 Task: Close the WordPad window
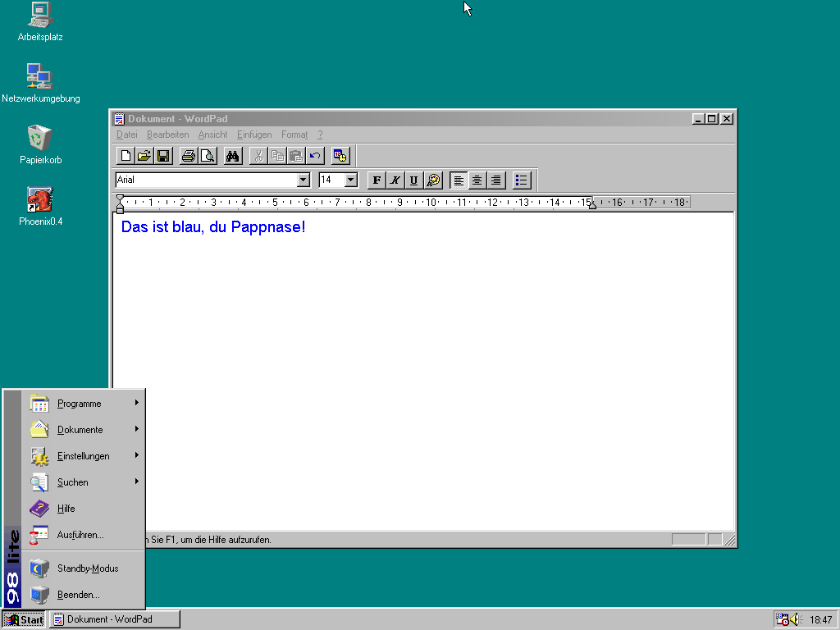click(727, 119)
